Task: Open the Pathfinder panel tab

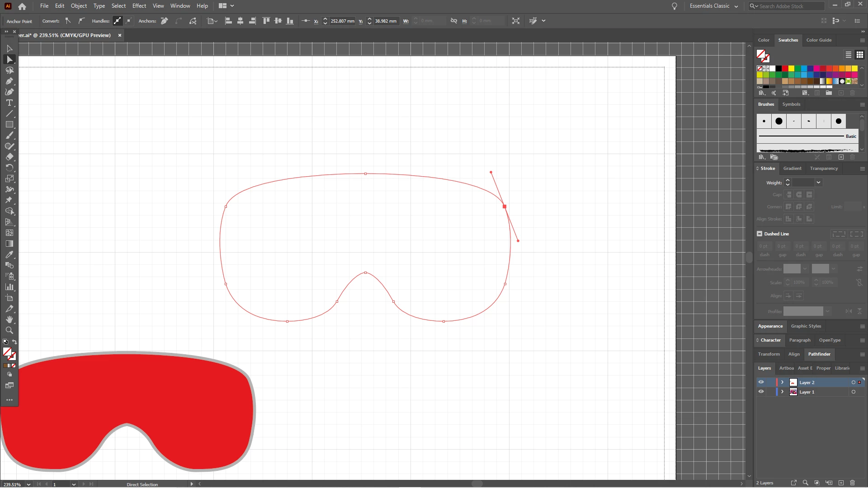Action: pyautogui.click(x=819, y=354)
